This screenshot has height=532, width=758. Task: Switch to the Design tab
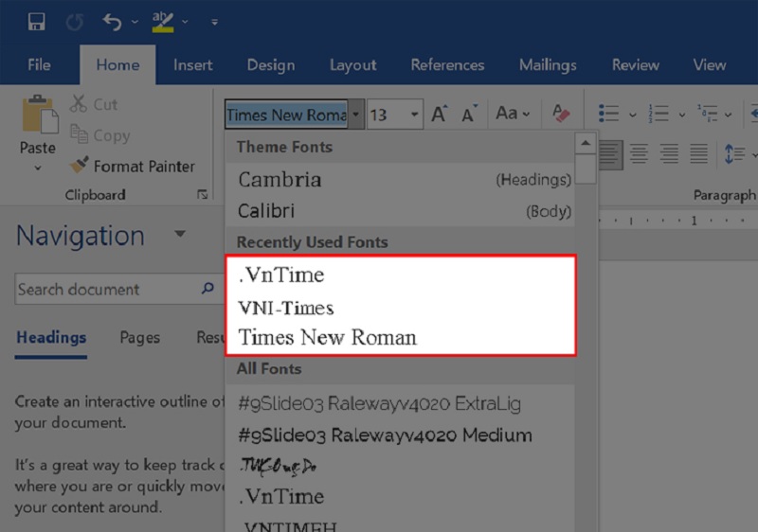click(x=271, y=64)
